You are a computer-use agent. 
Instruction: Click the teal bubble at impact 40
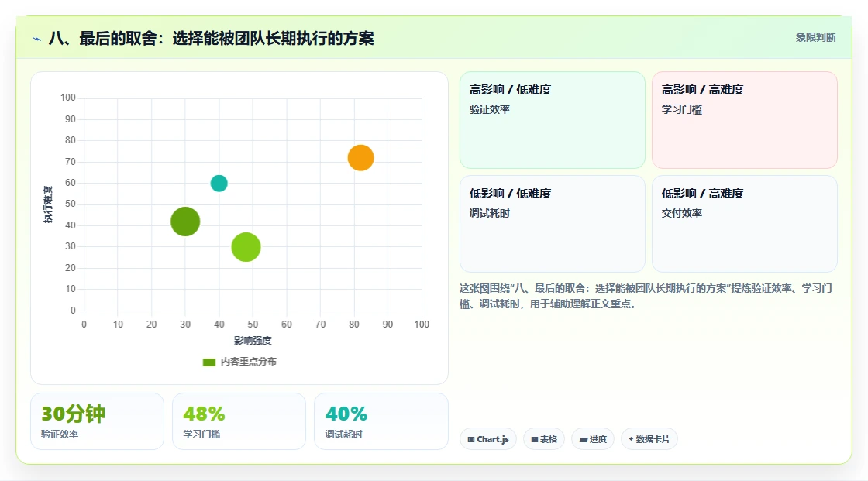(219, 184)
